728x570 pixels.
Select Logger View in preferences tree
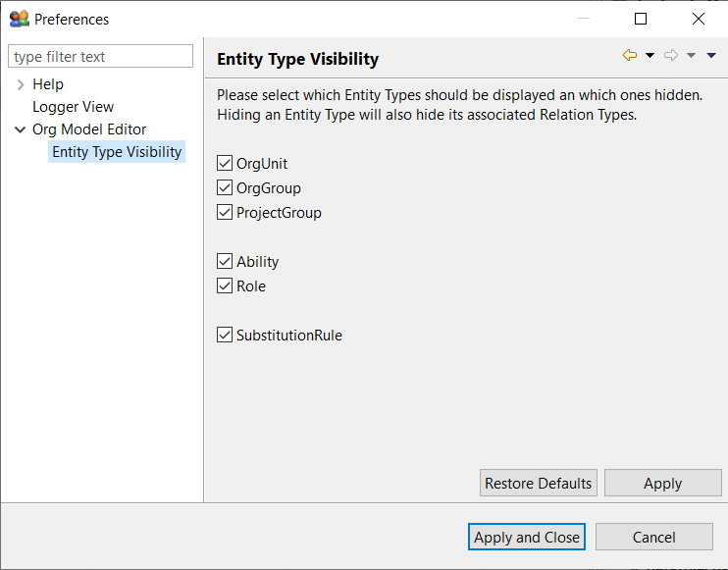73,107
